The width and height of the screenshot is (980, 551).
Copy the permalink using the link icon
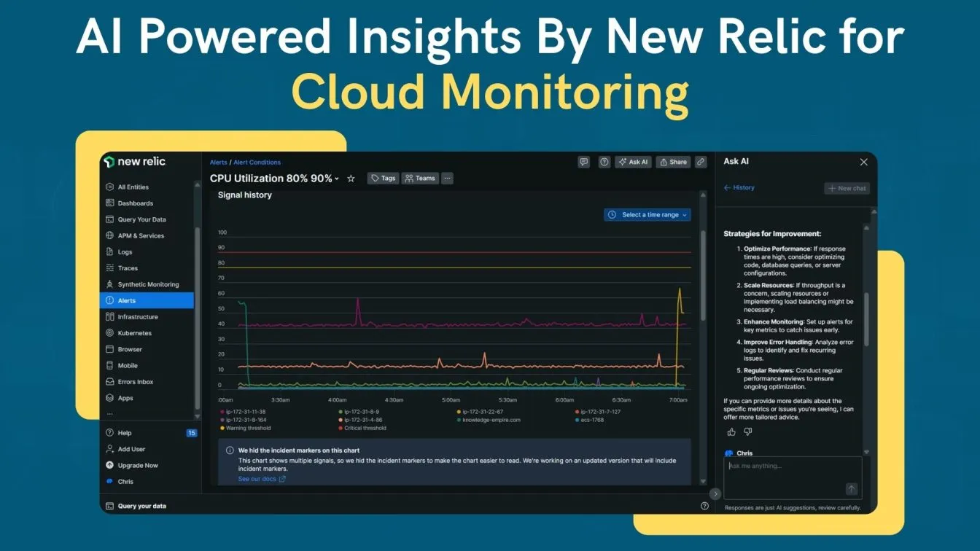coord(701,162)
